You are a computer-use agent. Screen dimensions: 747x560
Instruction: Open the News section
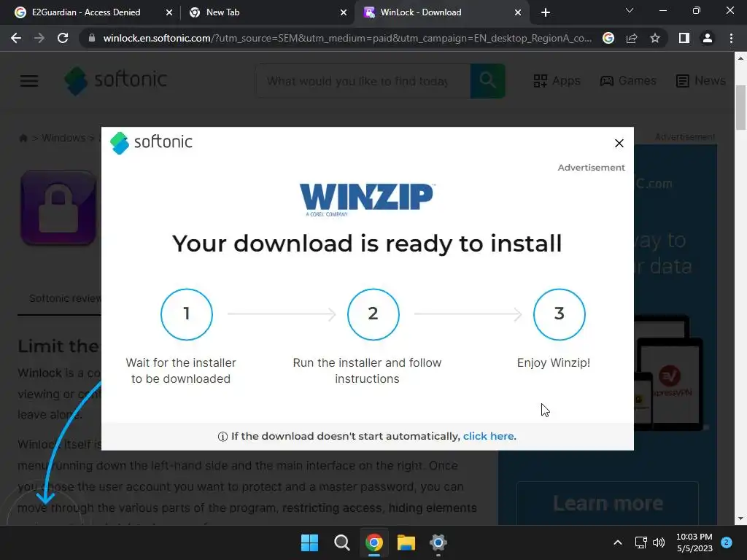pos(701,80)
